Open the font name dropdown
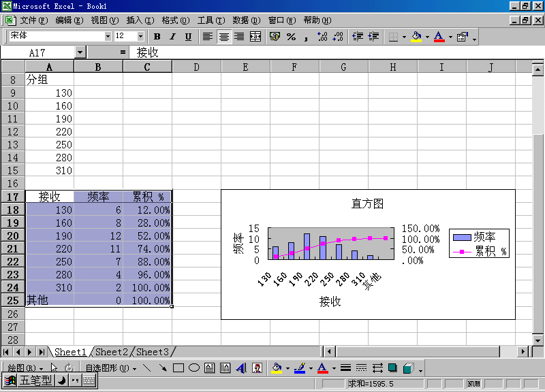The image size is (545, 392). pyautogui.click(x=108, y=37)
